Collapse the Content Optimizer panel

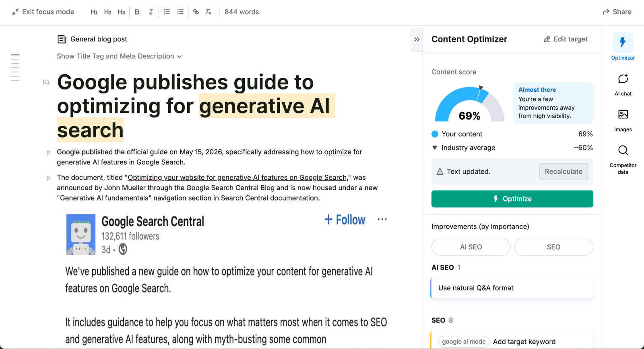417,39
